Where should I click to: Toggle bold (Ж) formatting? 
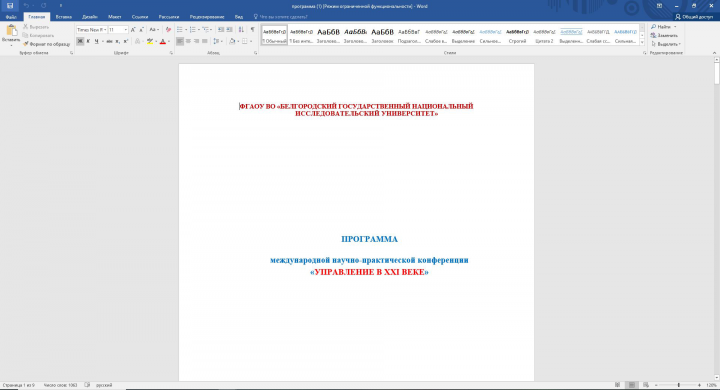pos(80,41)
